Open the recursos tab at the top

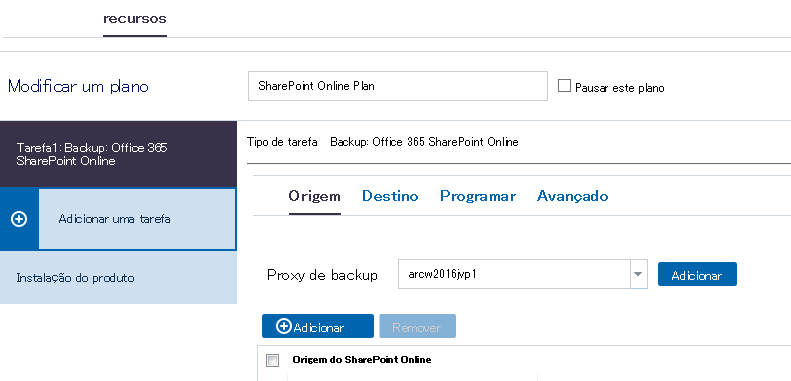[x=135, y=19]
